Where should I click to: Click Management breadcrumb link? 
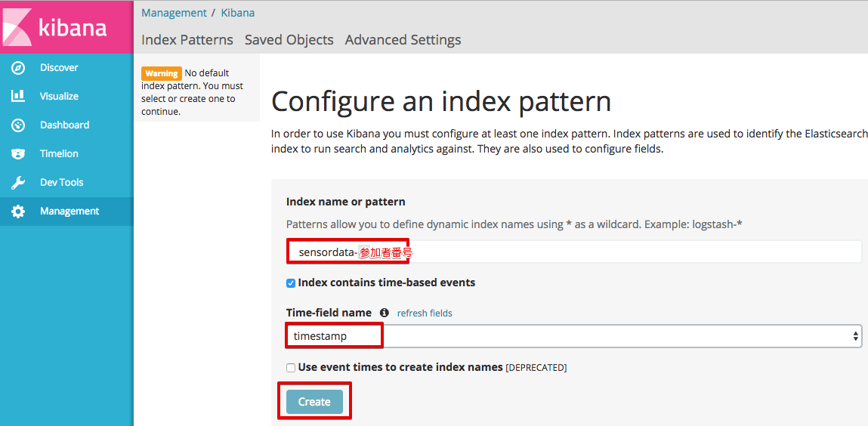174,13
